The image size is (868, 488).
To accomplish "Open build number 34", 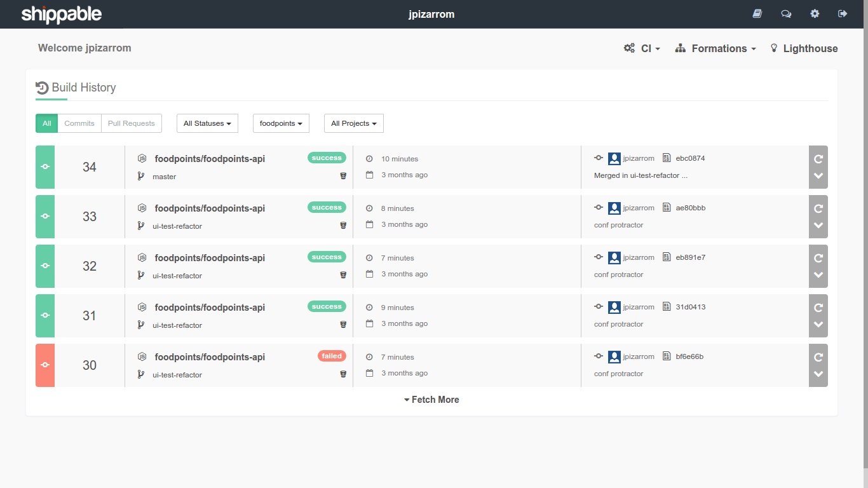I will (x=90, y=167).
